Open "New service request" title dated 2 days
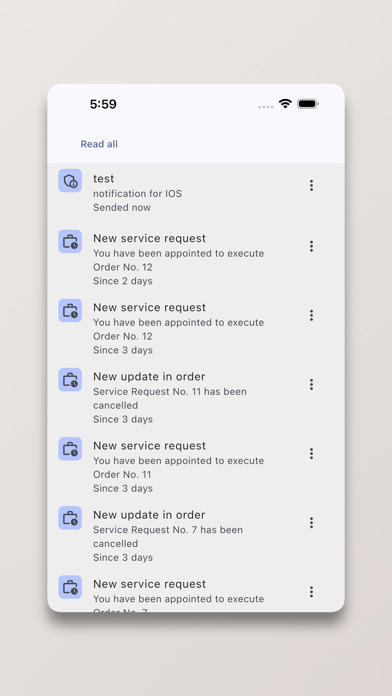392x696 pixels. (x=149, y=238)
